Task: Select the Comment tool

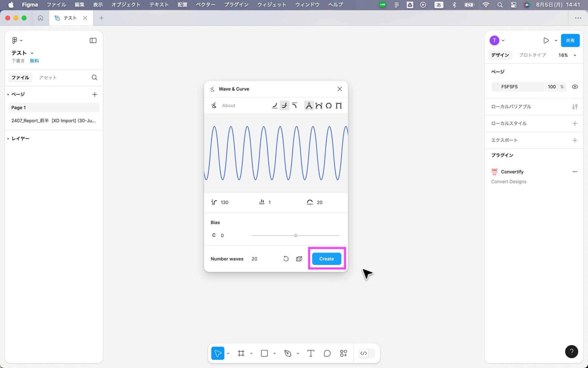Action: (x=327, y=353)
